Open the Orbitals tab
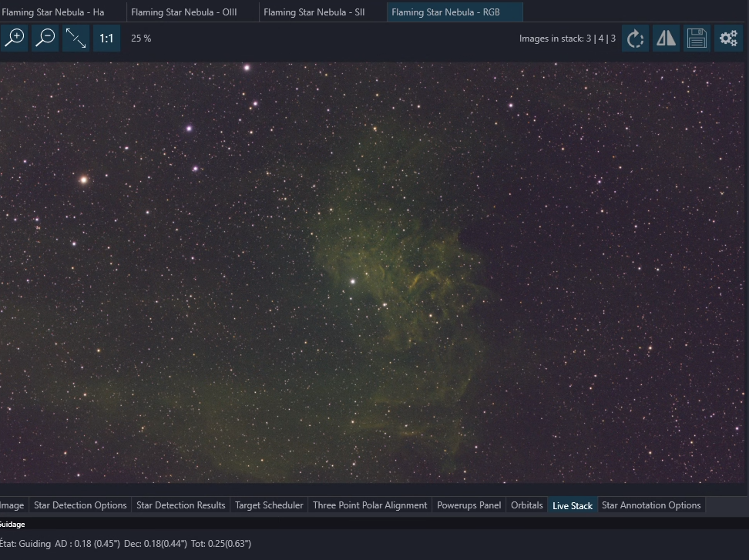This screenshot has width=749, height=560. 527,505
